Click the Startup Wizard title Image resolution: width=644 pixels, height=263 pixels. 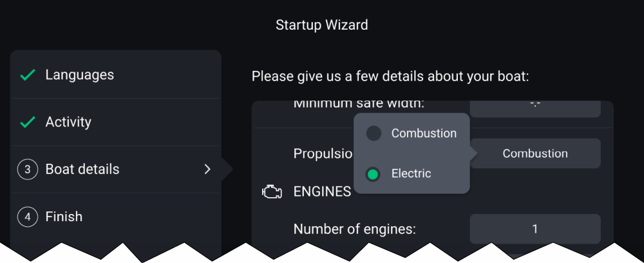click(322, 26)
